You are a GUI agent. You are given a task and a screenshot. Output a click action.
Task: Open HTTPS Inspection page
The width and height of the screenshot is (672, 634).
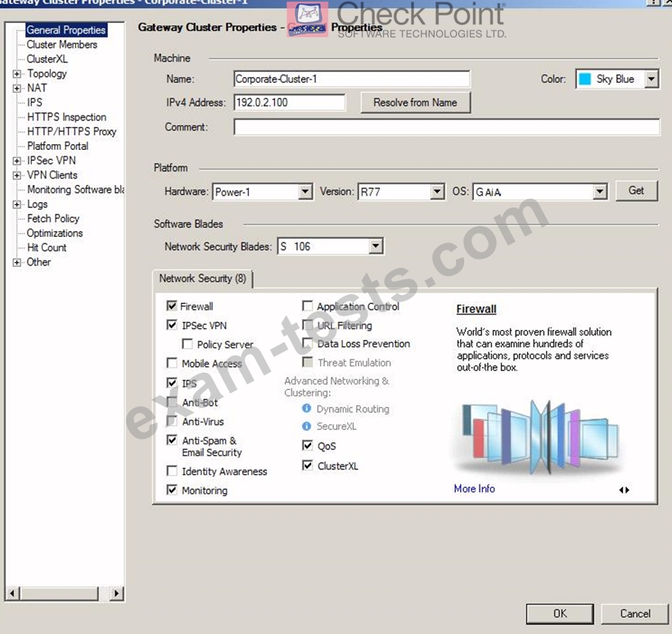[x=66, y=117]
